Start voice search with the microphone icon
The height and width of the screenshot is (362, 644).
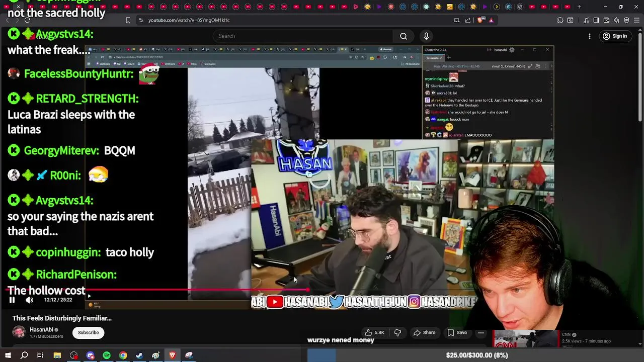coord(426,36)
